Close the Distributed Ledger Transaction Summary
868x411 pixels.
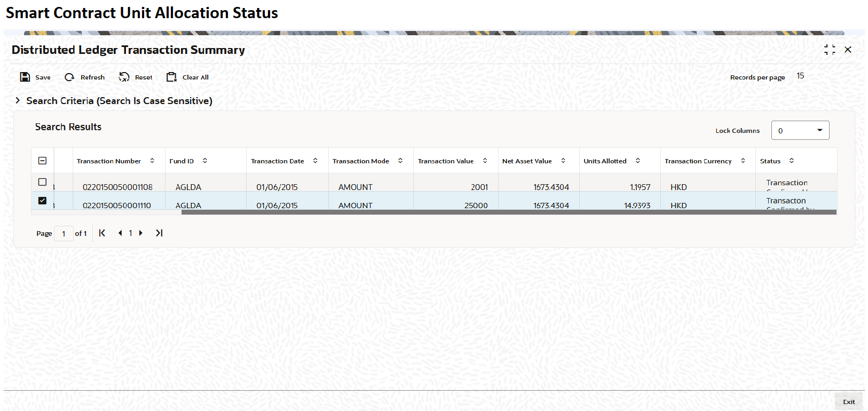pyautogui.click(x=848, y=50)
